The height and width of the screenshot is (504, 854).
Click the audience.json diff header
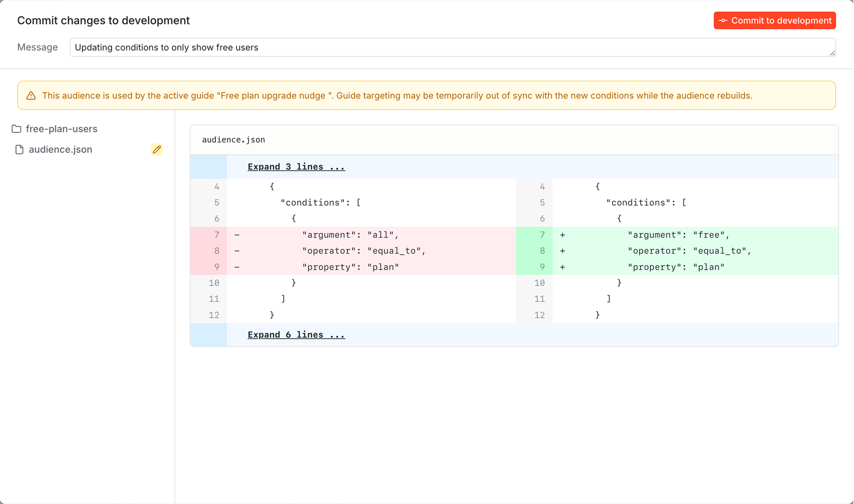(514, 140)
